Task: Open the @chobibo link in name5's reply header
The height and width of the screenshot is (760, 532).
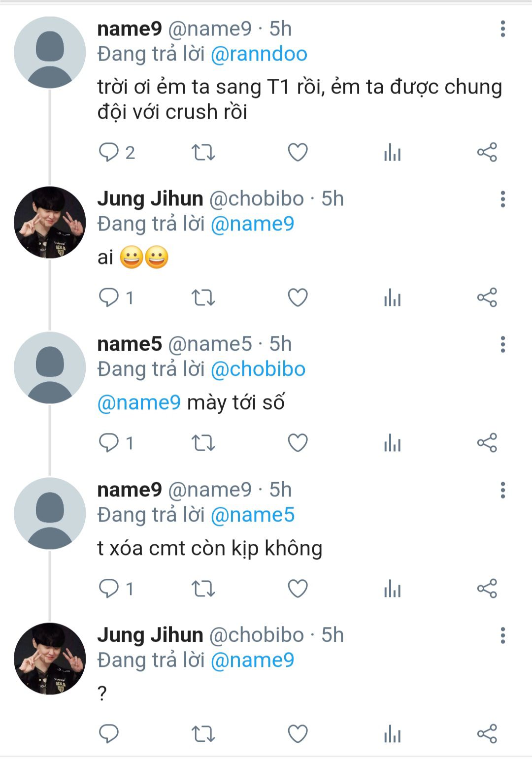Action: tap(258, 369)
